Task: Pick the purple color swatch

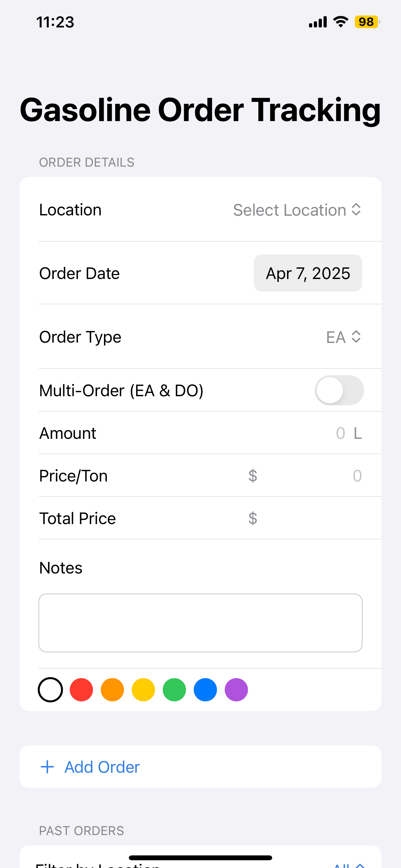Action: tap(236, 690)
